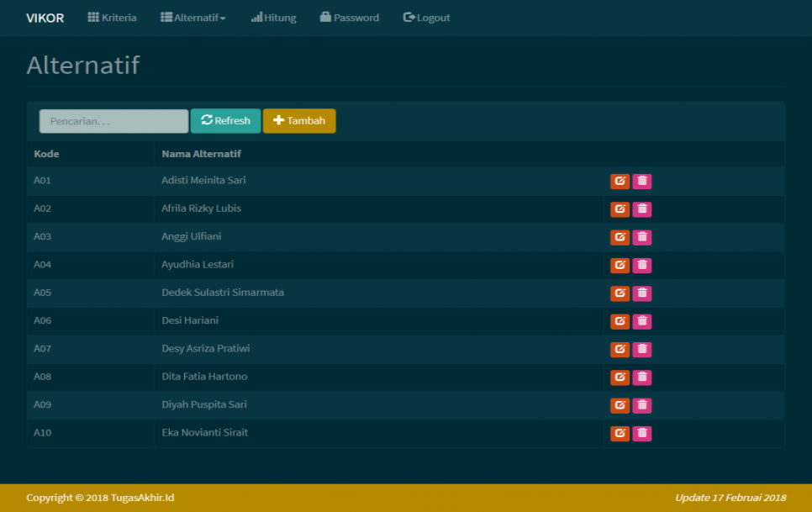Screen dimensions: 812x512
Task: Open the Password menu item
Action: point(349,18)
